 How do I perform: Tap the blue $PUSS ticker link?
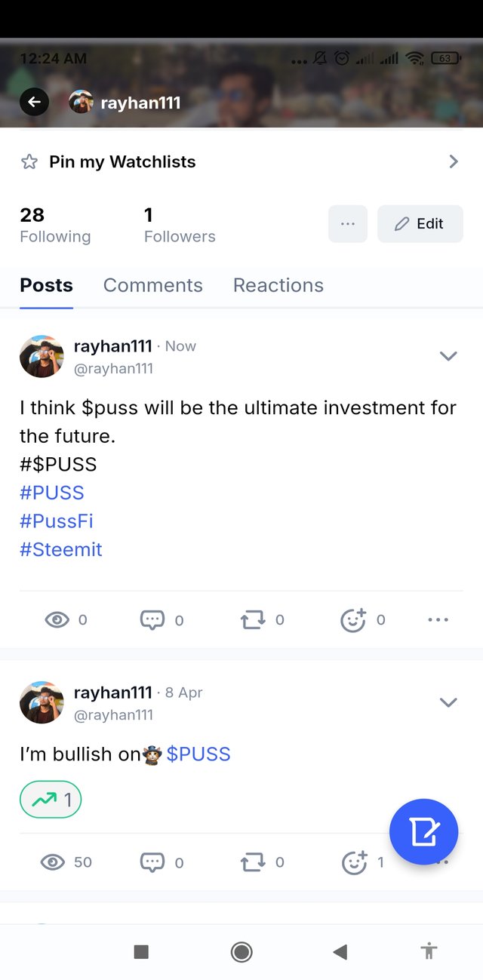(x=198, y=754)
